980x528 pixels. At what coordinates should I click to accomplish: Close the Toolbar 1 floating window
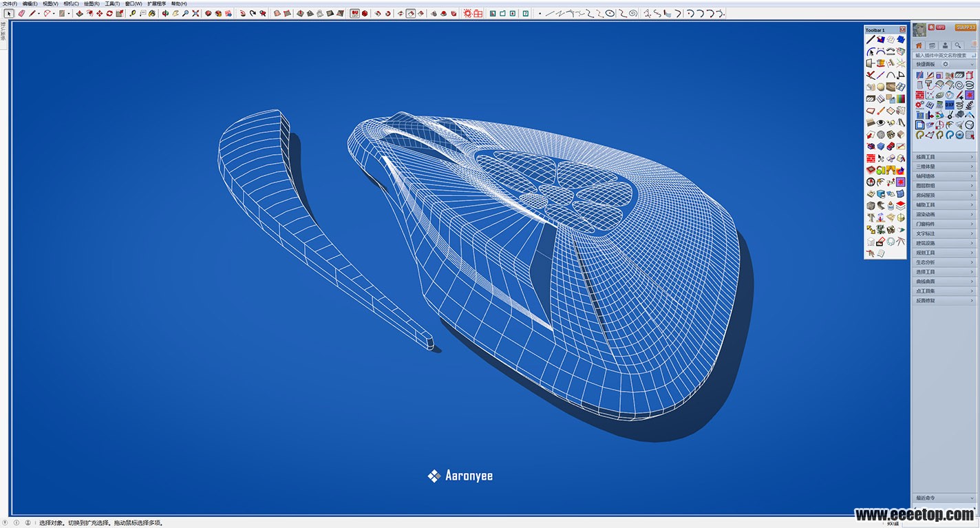point(902,30)
